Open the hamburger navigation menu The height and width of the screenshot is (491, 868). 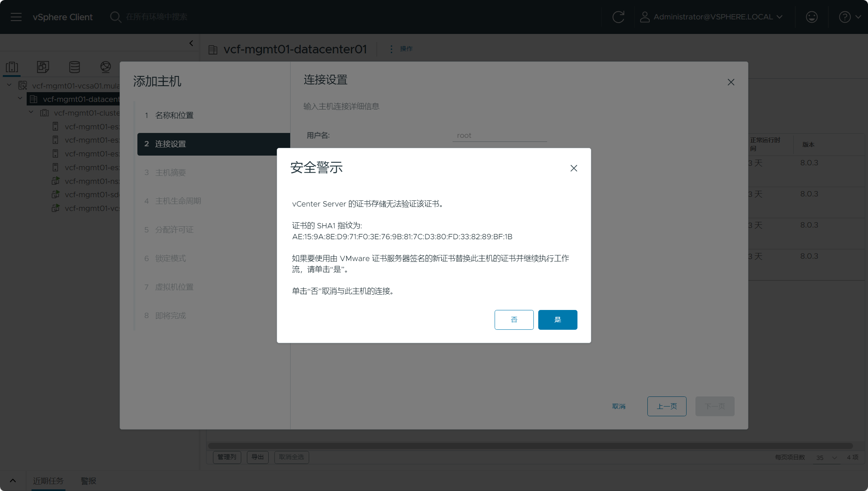pos(16,17)
